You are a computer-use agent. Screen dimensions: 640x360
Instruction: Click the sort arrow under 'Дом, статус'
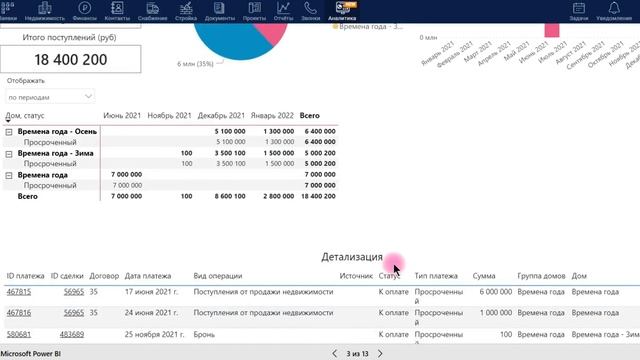8,120
